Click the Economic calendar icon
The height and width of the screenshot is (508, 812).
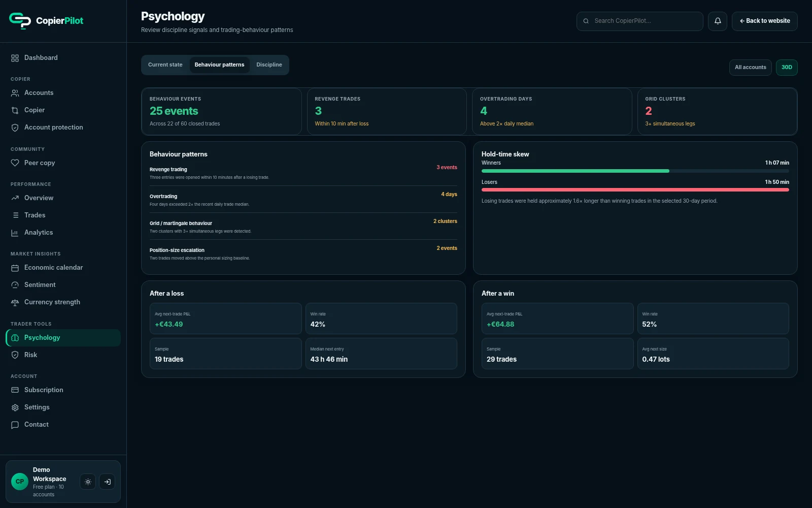point(15,268)
